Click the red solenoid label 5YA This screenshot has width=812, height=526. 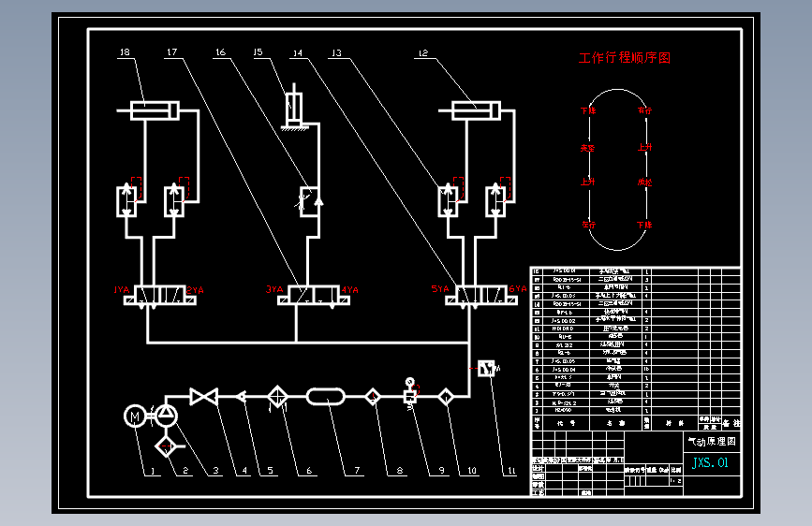pyautogui.click(x=440, y=288)
